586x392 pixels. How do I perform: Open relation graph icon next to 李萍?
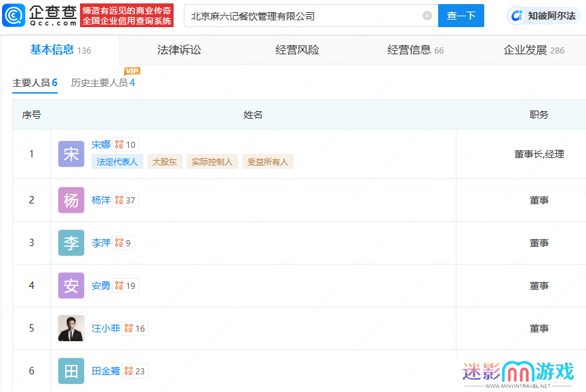pyautogui.click(x=119, y=243)
